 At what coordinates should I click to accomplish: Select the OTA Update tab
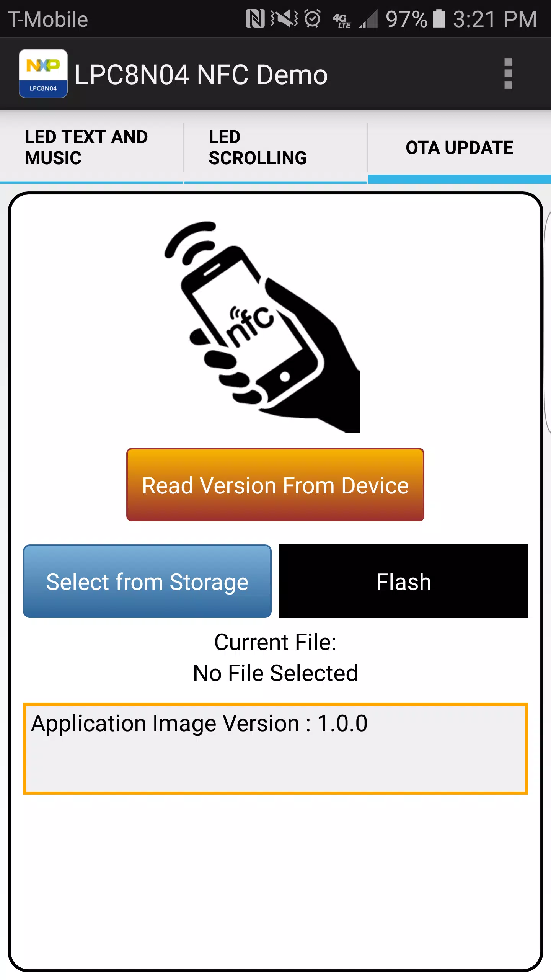point(460,147)
